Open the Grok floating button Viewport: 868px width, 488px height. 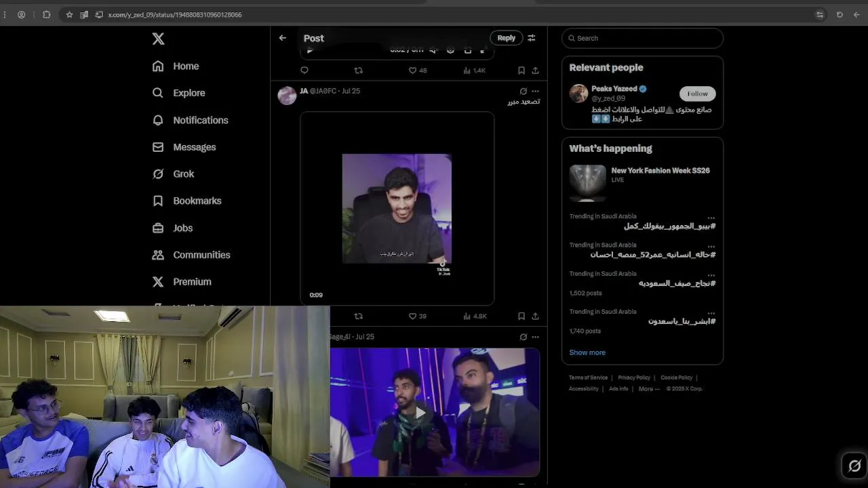[854, 466]
